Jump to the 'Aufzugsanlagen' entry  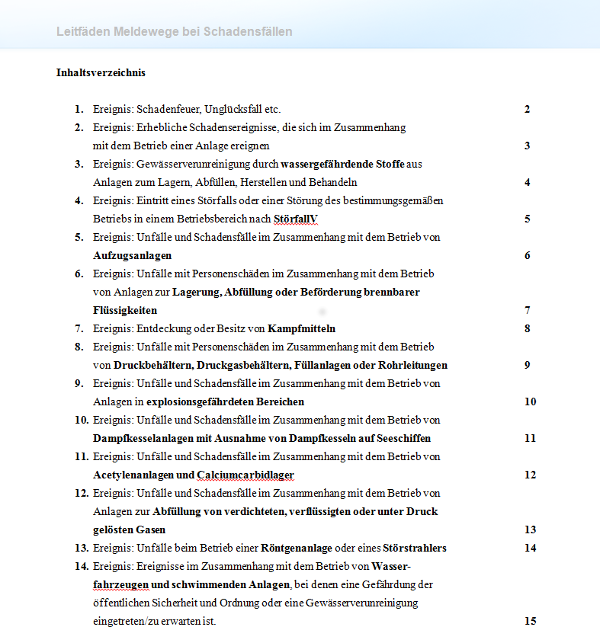pos(133,255)
